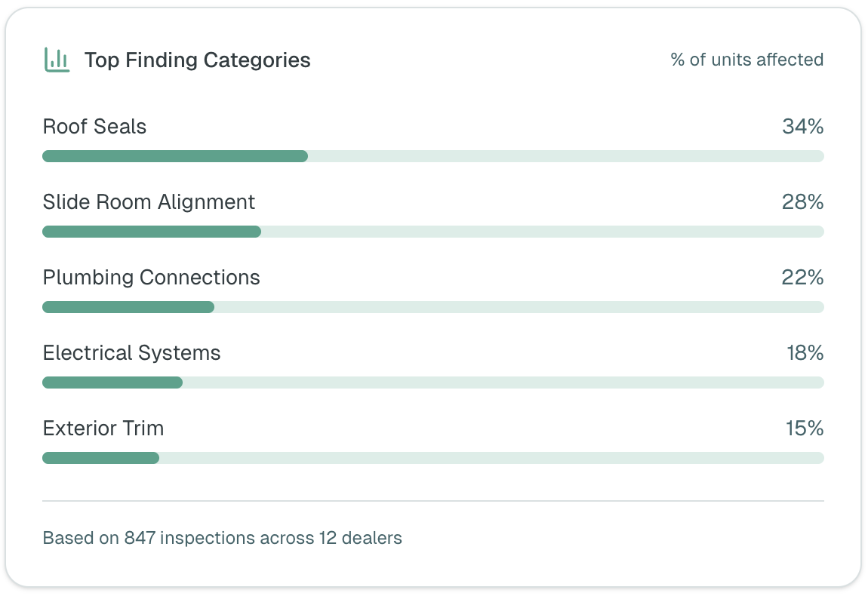Click the 847 inspections footer text

pyautogui.click(x=223, y=538)
